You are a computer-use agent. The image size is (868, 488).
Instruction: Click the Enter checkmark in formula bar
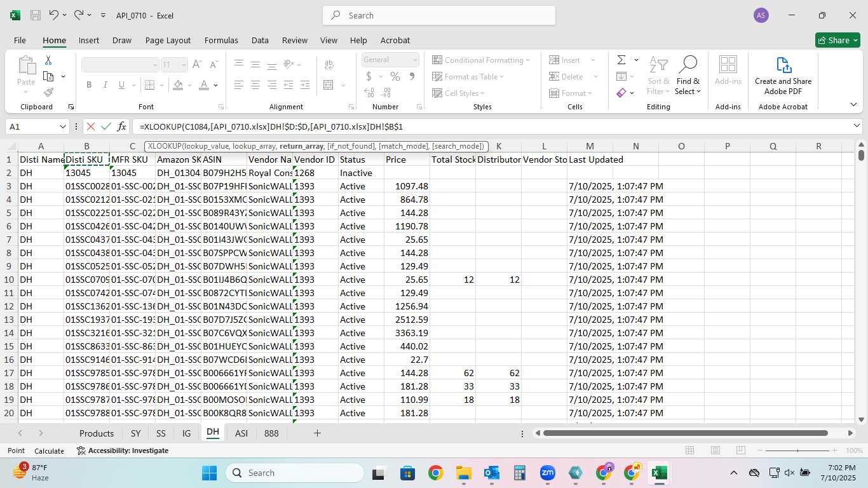[x=106, y=126]
